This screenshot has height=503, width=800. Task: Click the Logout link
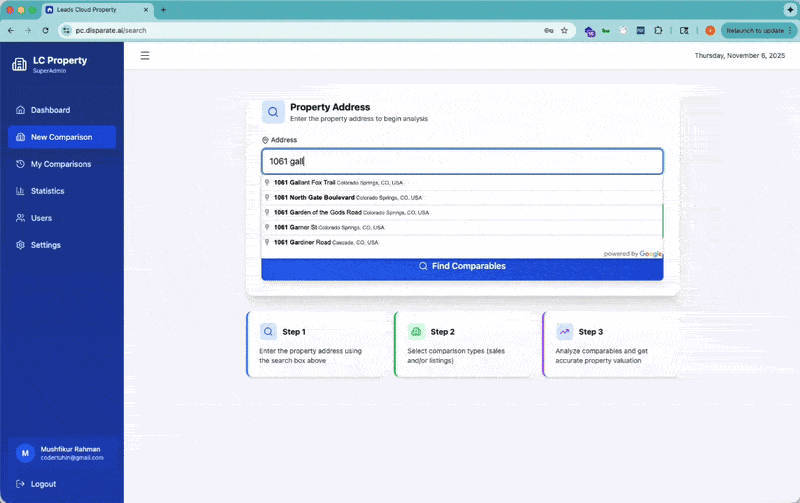36,484
